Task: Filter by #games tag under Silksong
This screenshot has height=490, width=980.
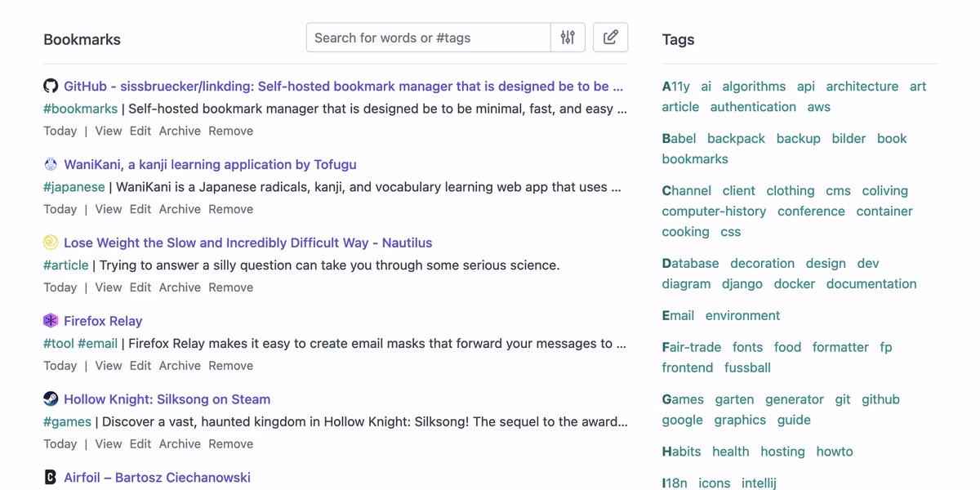Action: [67, 422]
